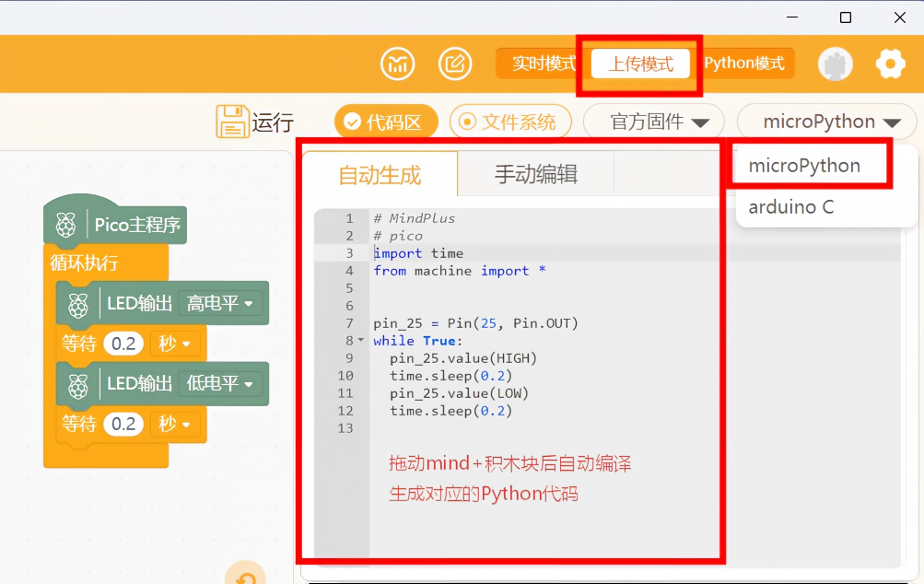Click code line pin_25 = Pin(25, Pin.OUT)
This screenshot has height=584, width=924.
475,323
